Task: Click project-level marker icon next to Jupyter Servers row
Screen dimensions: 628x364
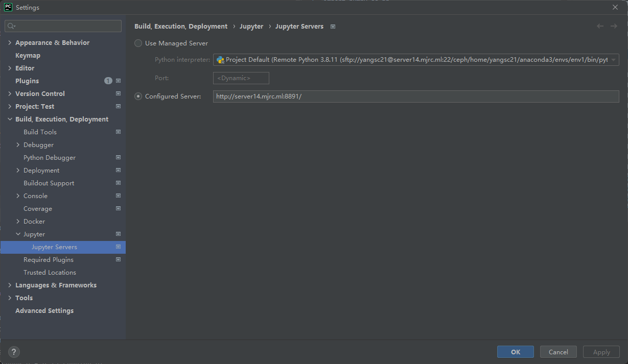Action: pyautogui.click(x=119, y=247)
